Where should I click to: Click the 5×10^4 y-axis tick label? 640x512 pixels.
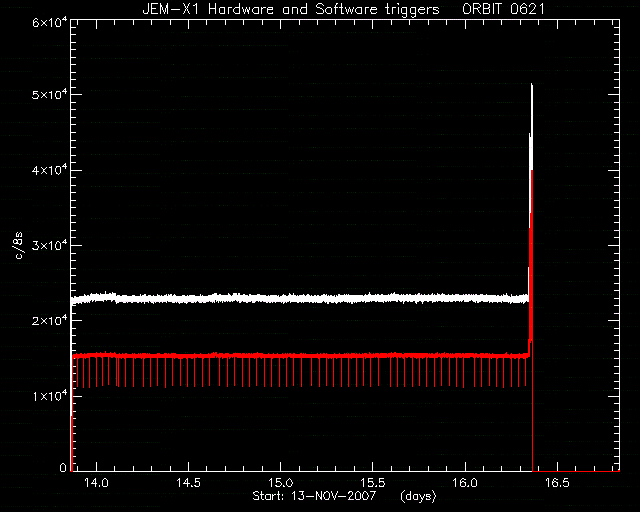[50, 94]
